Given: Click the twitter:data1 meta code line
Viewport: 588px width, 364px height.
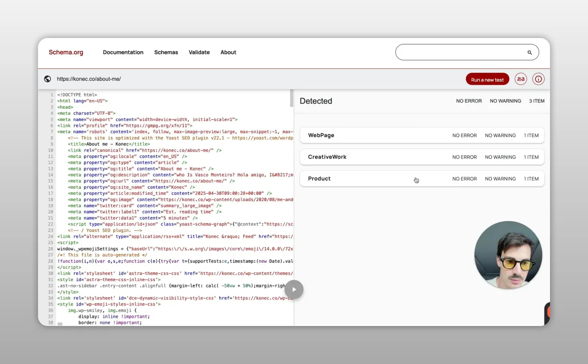Looking at the screenshot, I should coord(133,218).
